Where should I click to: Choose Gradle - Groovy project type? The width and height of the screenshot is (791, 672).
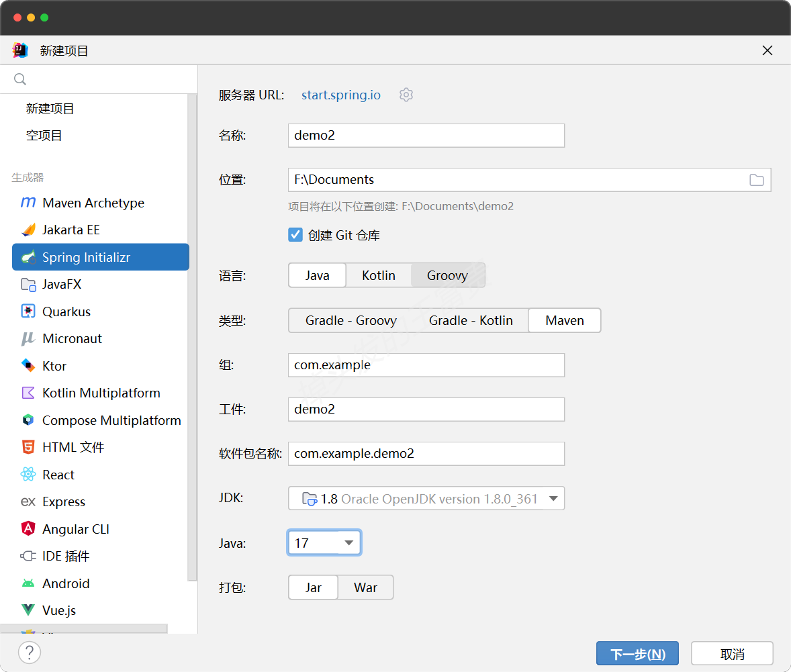point(351,320)
